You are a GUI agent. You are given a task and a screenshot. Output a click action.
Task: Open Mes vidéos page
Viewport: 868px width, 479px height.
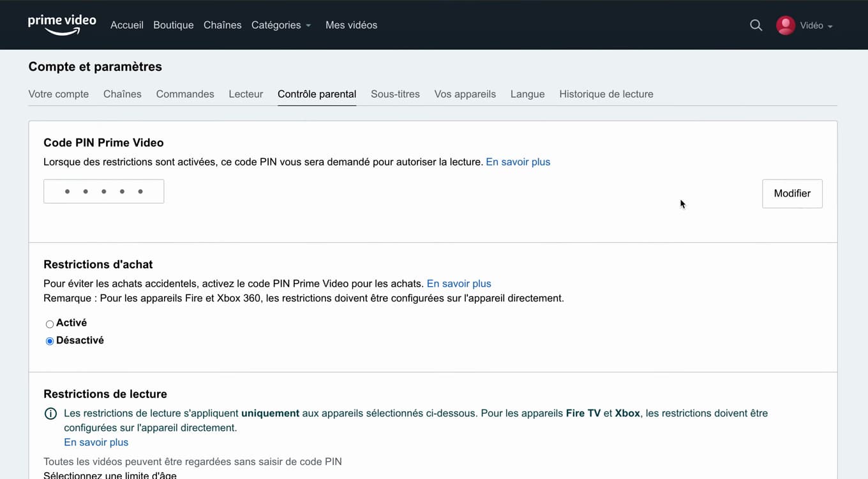(x=351, y=25)
